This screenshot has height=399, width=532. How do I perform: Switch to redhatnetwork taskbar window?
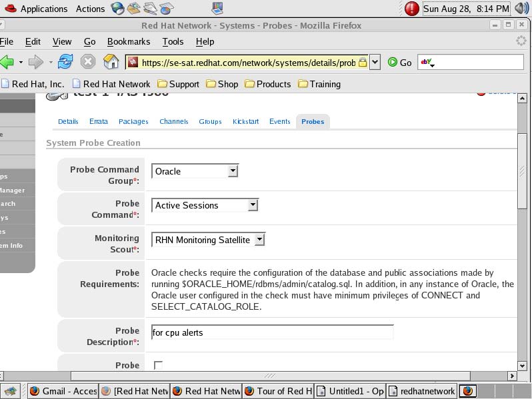point(422,391)
